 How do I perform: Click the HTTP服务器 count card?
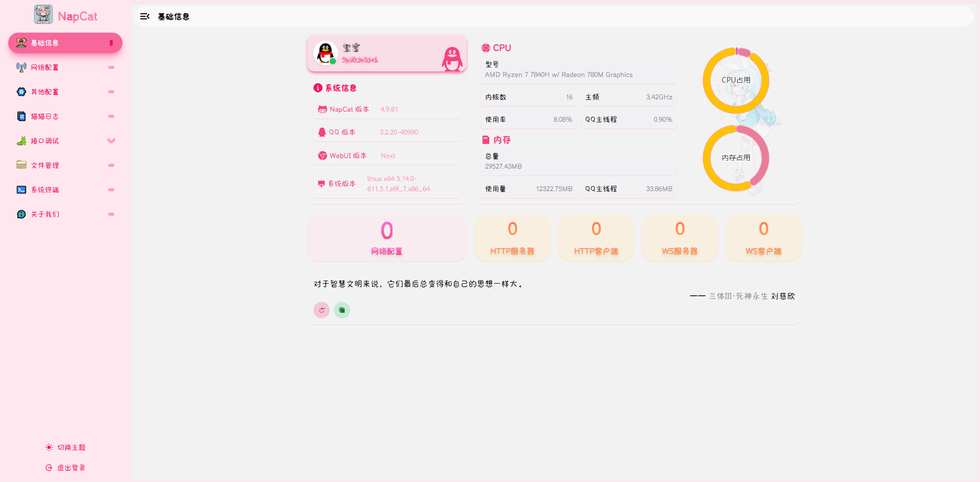pyautogui.click(x=512, y=238)
